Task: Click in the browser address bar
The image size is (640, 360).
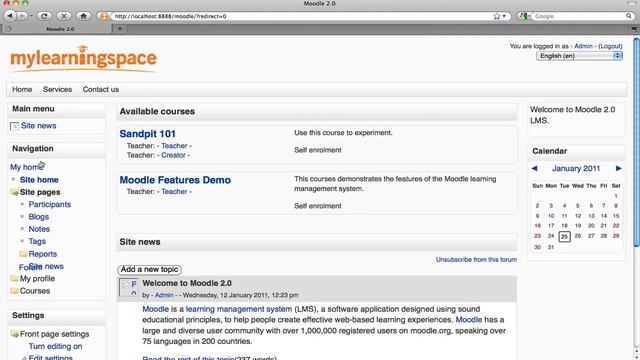Action: 302,16
